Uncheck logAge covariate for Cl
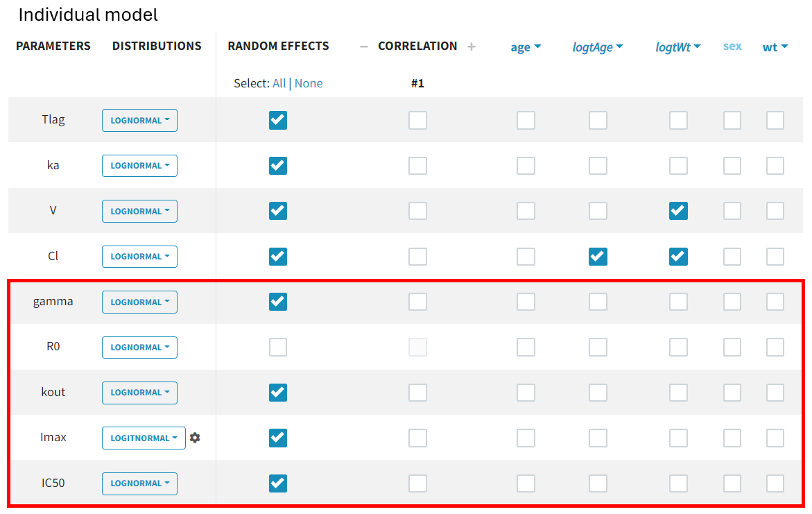 (598, 257)
